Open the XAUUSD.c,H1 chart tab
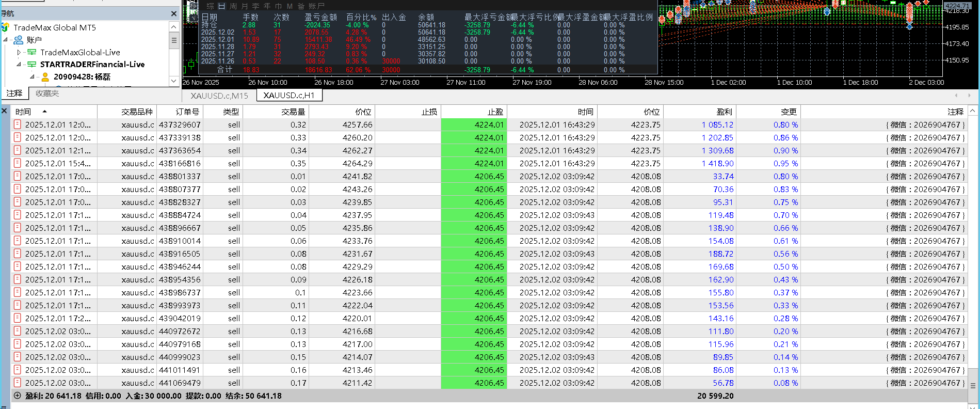 pyautogui.click(x=289, y=96)
